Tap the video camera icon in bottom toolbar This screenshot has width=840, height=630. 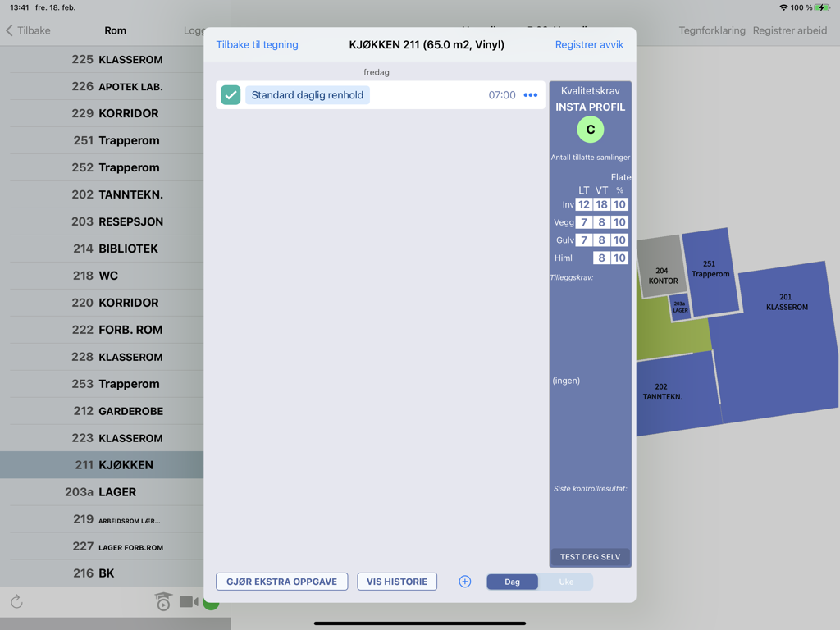click(188, 601)
